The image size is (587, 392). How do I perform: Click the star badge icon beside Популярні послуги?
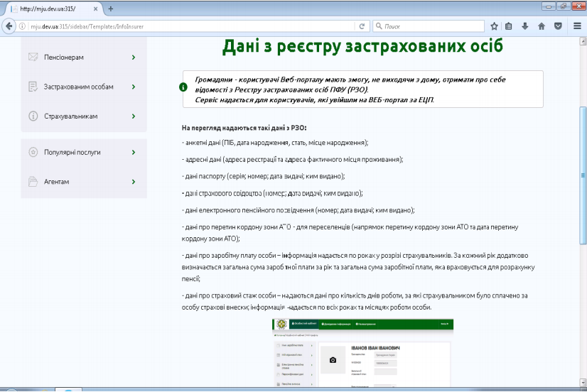[33, 152]
